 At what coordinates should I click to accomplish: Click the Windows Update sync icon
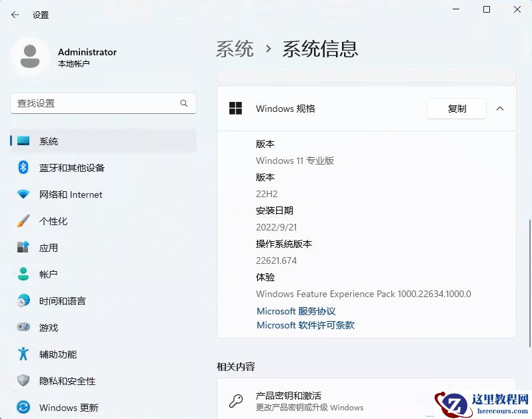23,407
